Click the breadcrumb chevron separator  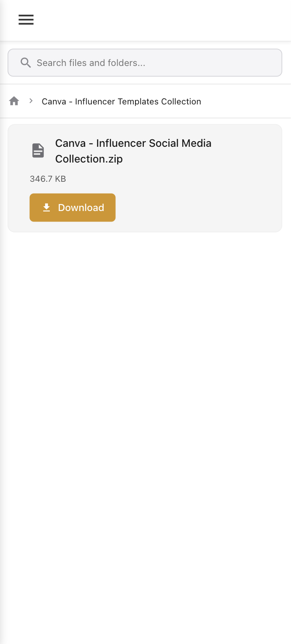pyautogui.click(x=31, y=101)
